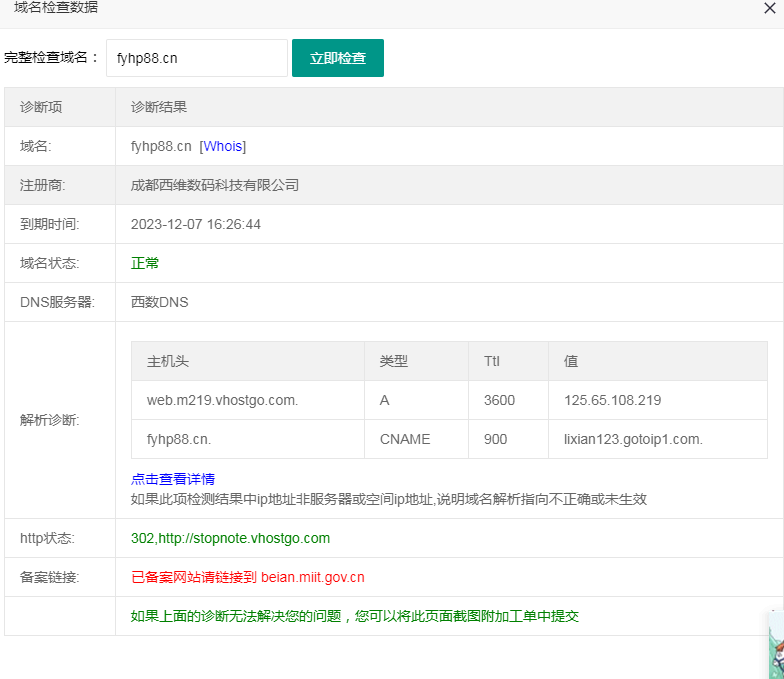Click the 类型 column header
The image size is (784, 679).
click(393, 361)
